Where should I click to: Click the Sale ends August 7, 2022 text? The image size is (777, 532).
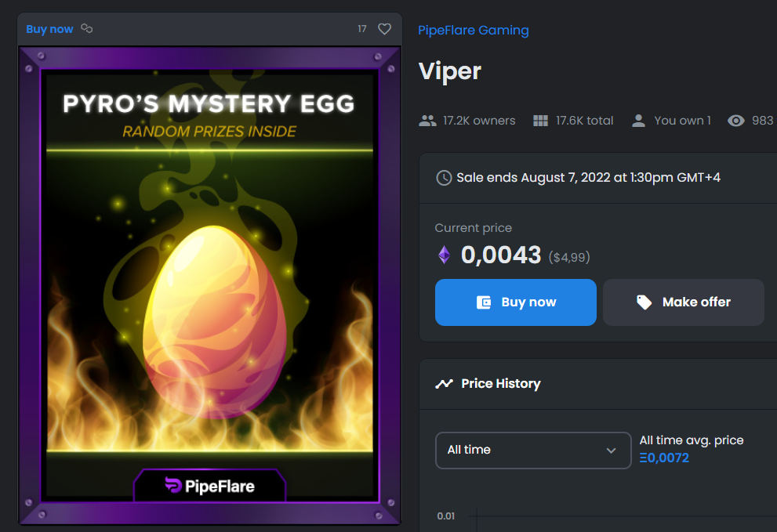588,177
